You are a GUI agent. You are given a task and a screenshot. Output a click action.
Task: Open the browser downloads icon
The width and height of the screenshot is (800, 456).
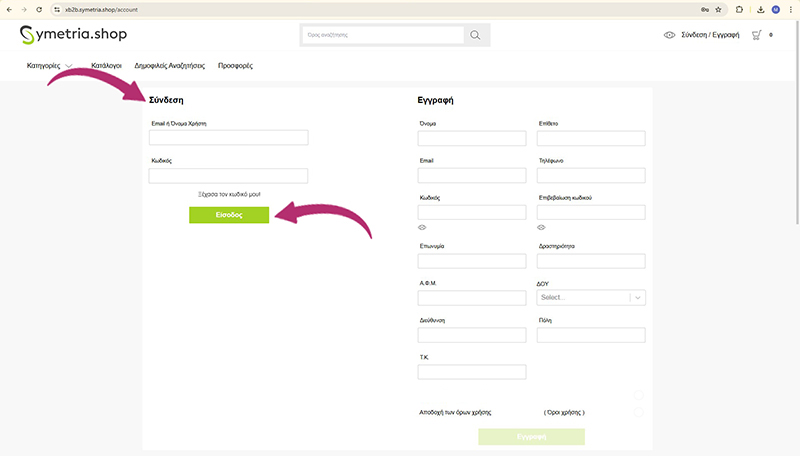pos(761,9)
